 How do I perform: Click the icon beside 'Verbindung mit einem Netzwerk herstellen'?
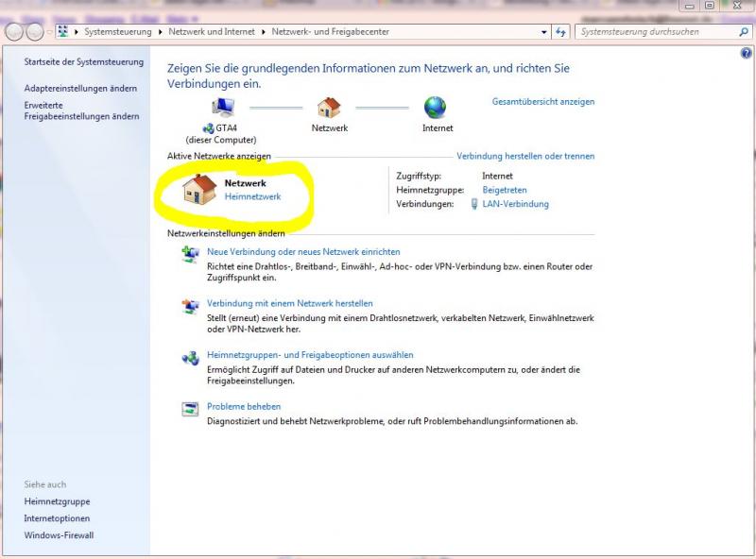click(190, 305)
